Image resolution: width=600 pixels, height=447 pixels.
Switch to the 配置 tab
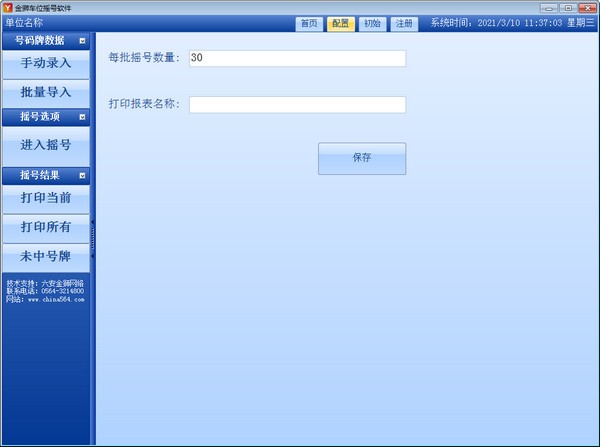point(341,24)
